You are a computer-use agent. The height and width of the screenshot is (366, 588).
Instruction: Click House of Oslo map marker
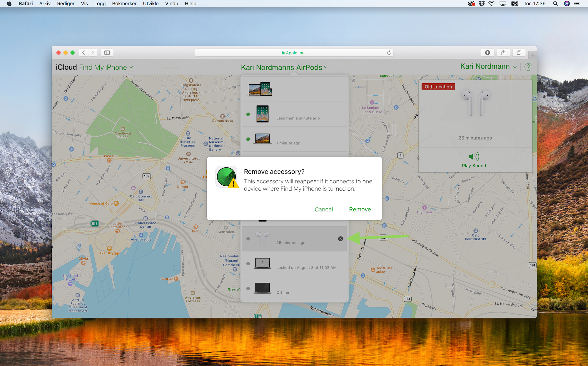pos(116,203)
